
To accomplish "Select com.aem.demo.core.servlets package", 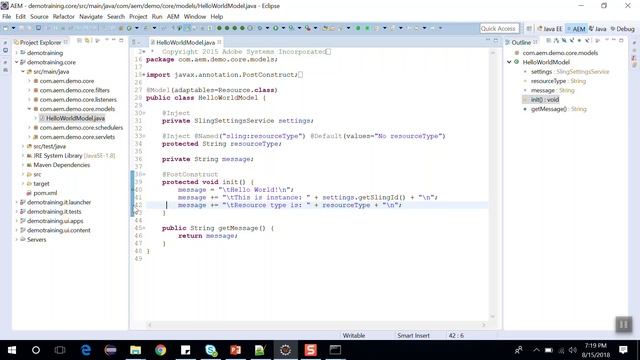I will tap(77, 137).
